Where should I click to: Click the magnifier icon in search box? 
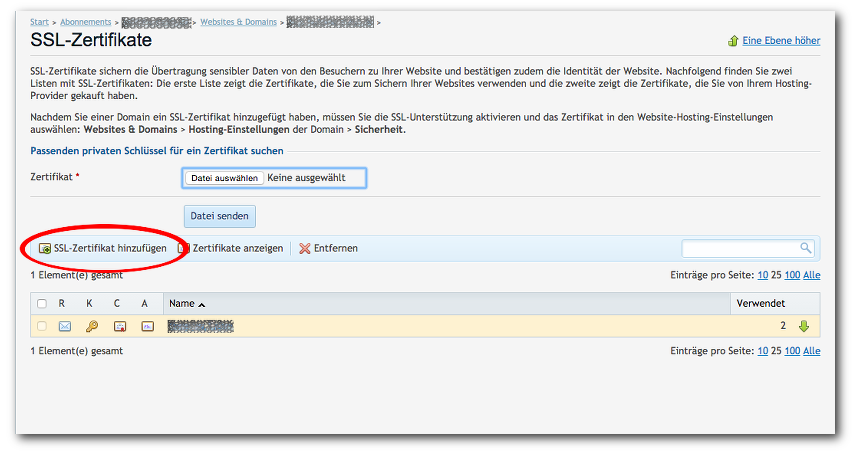tap(805, 248)
